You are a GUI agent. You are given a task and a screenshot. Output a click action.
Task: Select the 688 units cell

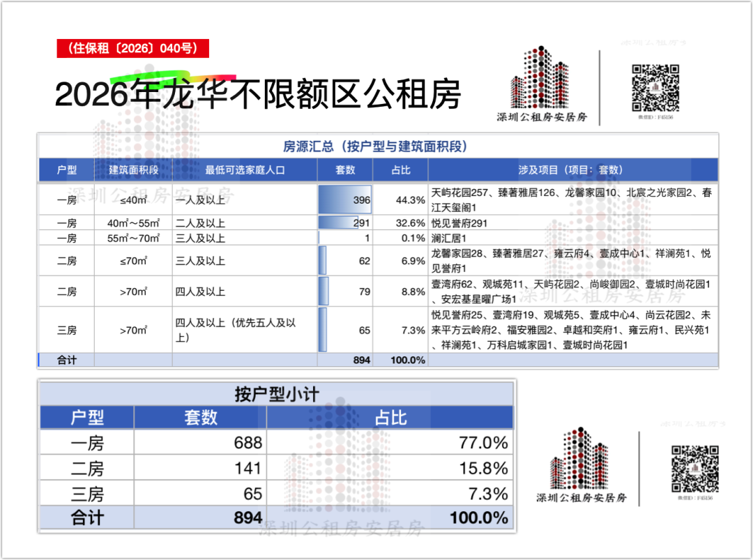200,442
